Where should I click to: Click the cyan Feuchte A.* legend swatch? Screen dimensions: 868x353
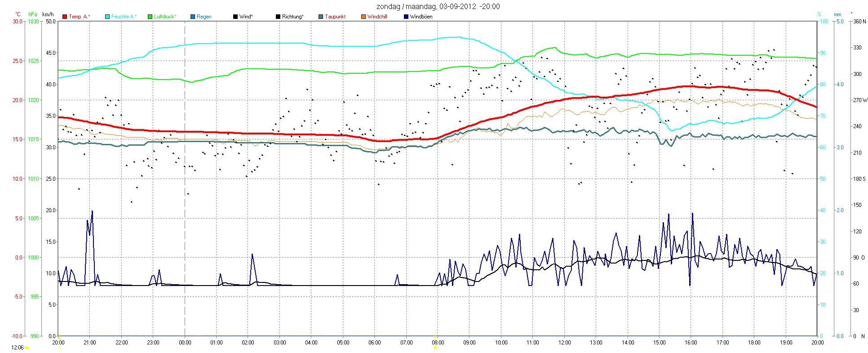107,17
